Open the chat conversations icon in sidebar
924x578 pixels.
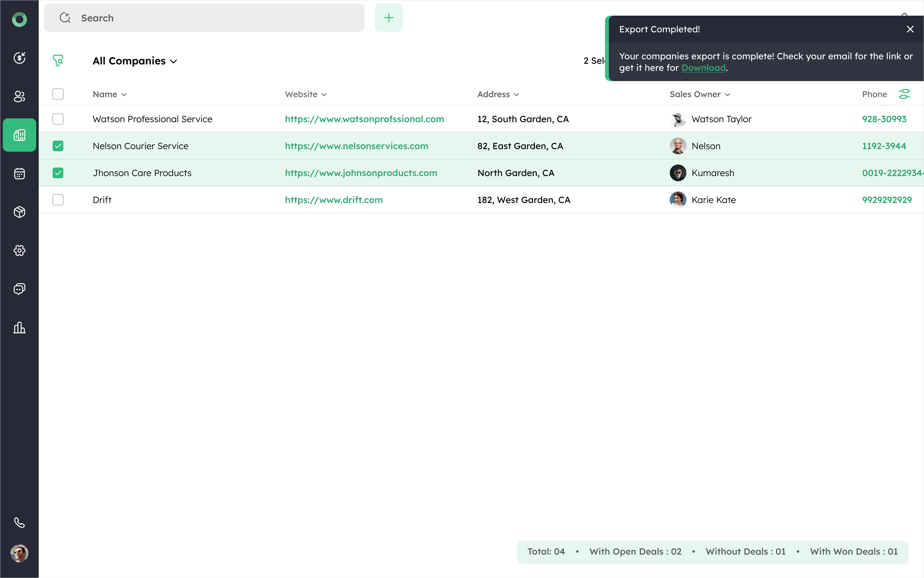(x=19, y=289)
